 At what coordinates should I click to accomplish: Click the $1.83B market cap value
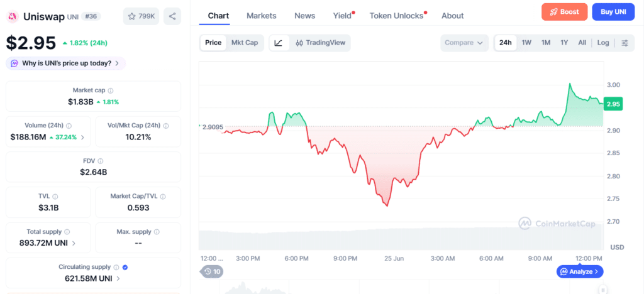[80, 102]
